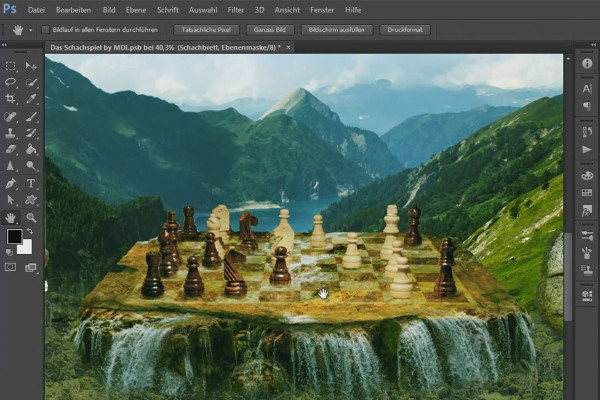Select the Quick Selection tool
The width and height of the screenshot is (600, 400).
click(x=31, y=82)
